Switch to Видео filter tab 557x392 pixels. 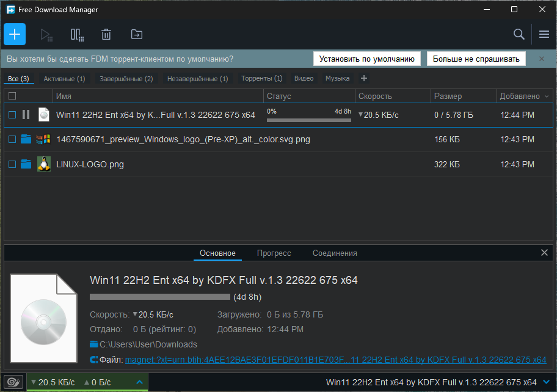click(304, 78)
